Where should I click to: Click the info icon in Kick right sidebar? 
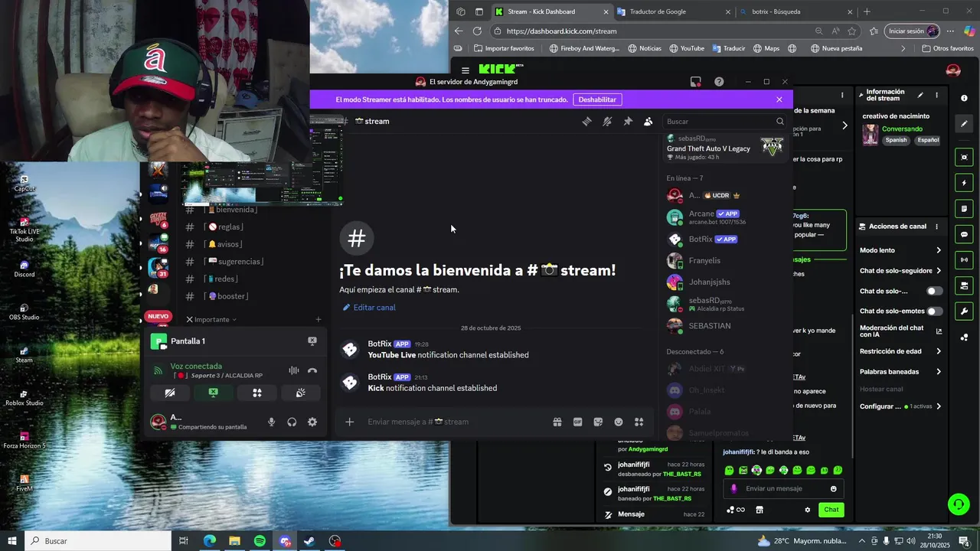pos(964,98)
